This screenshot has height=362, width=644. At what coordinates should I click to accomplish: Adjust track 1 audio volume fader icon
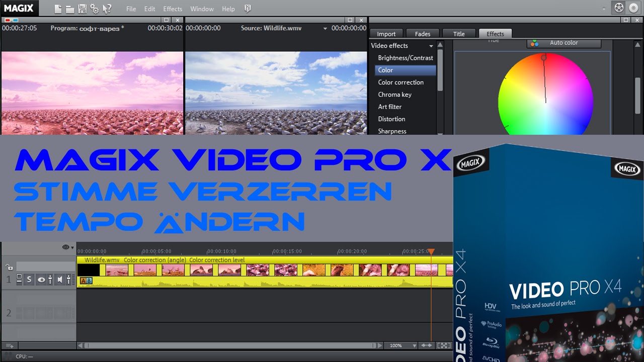point(69,280)
